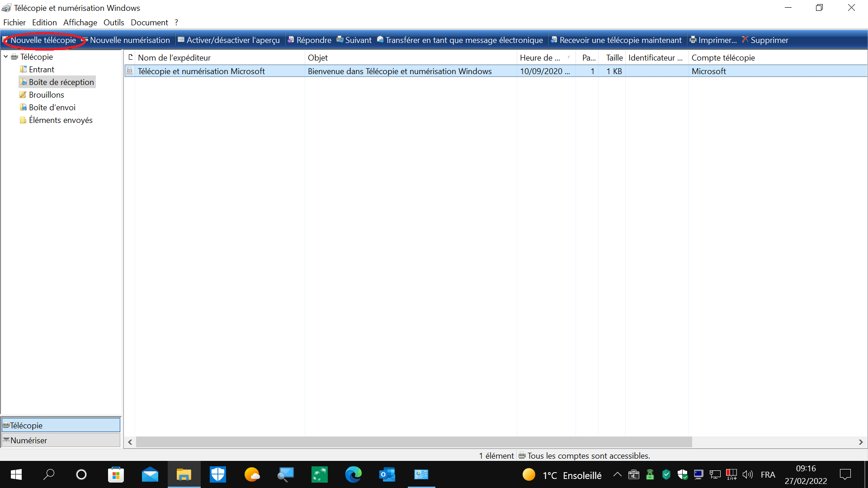Open the Brouillons folder

pyautogui.click(x=46, y=95)
